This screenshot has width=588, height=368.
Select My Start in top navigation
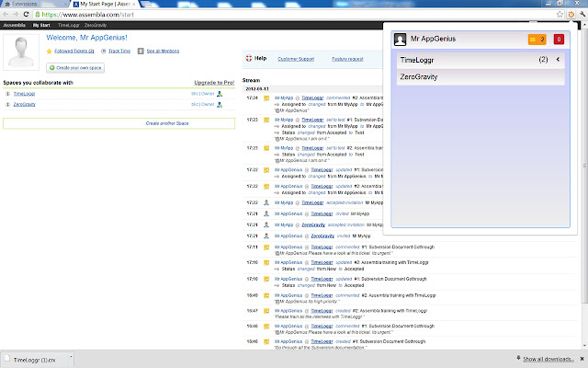click(41, 25)
